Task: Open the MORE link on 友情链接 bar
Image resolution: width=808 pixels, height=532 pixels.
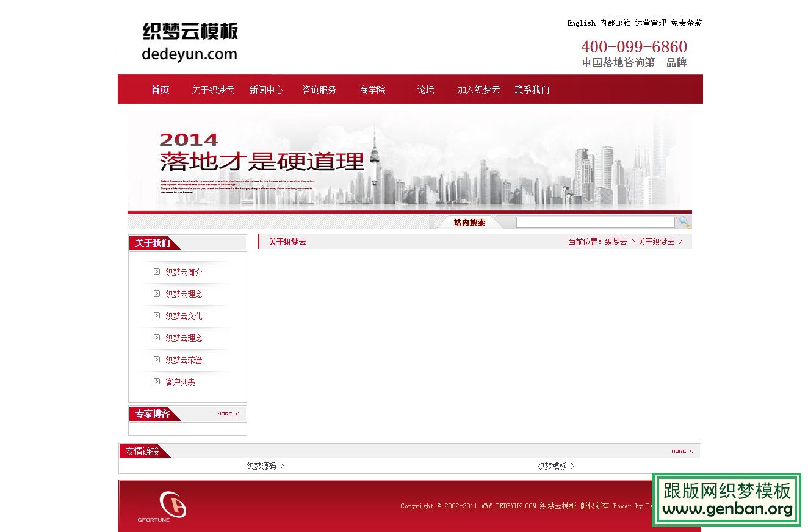Action: (x=684, y=451)
